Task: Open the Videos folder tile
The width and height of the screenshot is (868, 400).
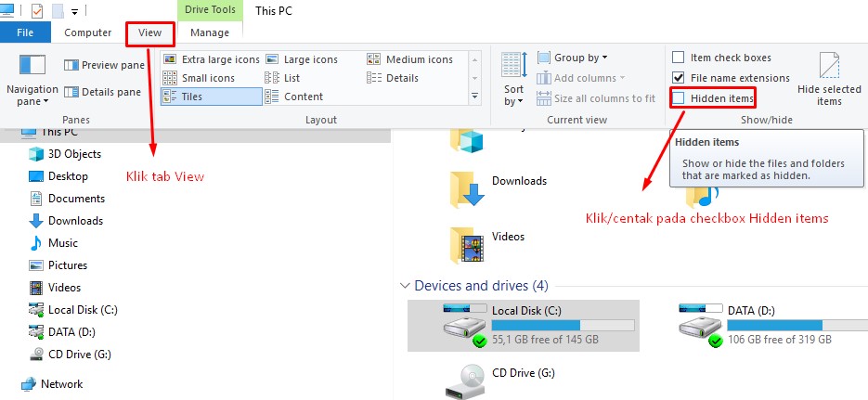Action: [x=487, y=244]
